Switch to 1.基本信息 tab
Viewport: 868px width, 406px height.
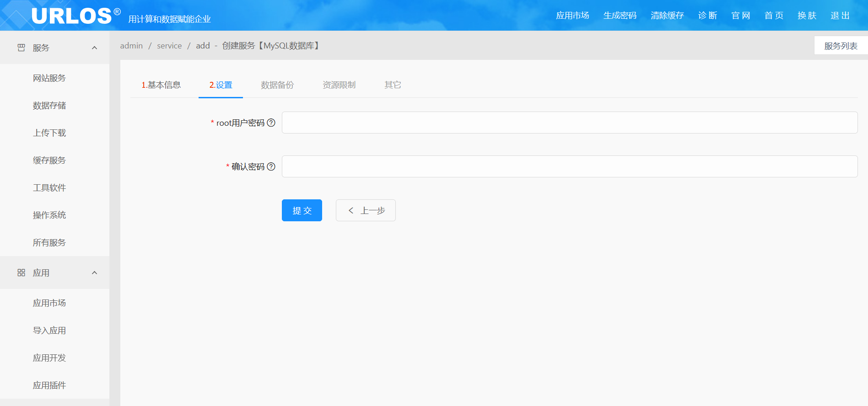click(x=161, y=85)
